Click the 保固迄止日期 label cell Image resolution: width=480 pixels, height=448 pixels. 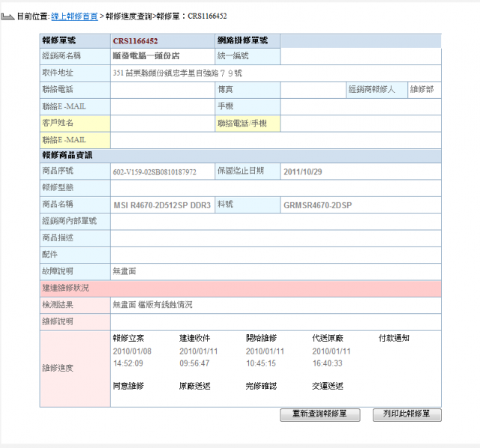click(247, 172)
